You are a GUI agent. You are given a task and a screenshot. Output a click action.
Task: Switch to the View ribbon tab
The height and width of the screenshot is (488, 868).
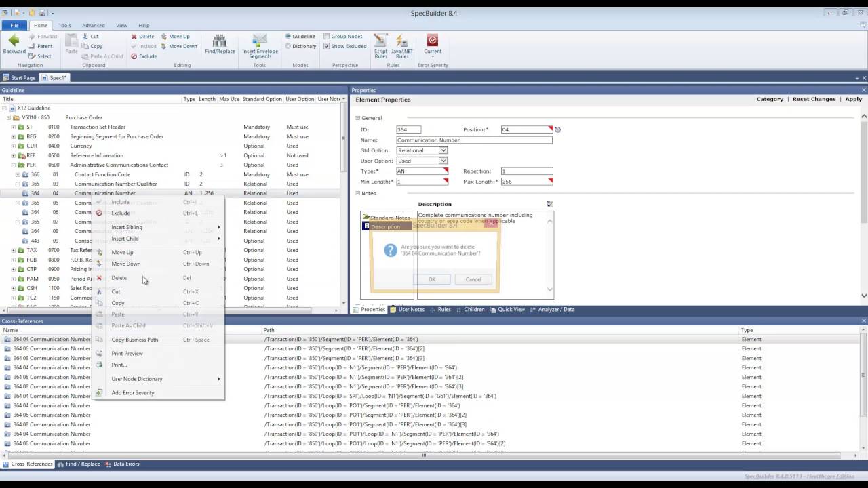point(121,25)
